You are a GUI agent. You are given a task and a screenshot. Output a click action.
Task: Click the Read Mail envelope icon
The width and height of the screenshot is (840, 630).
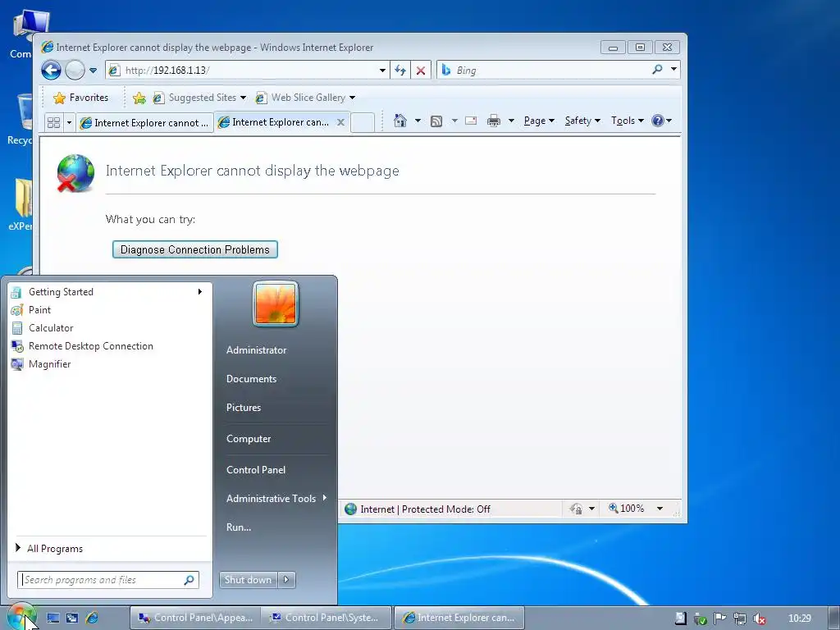pyautogui.click(x=471, y=121)
